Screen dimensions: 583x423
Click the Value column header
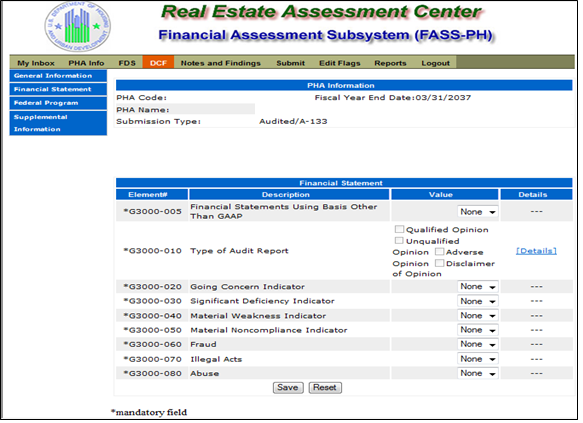[445, 194]
